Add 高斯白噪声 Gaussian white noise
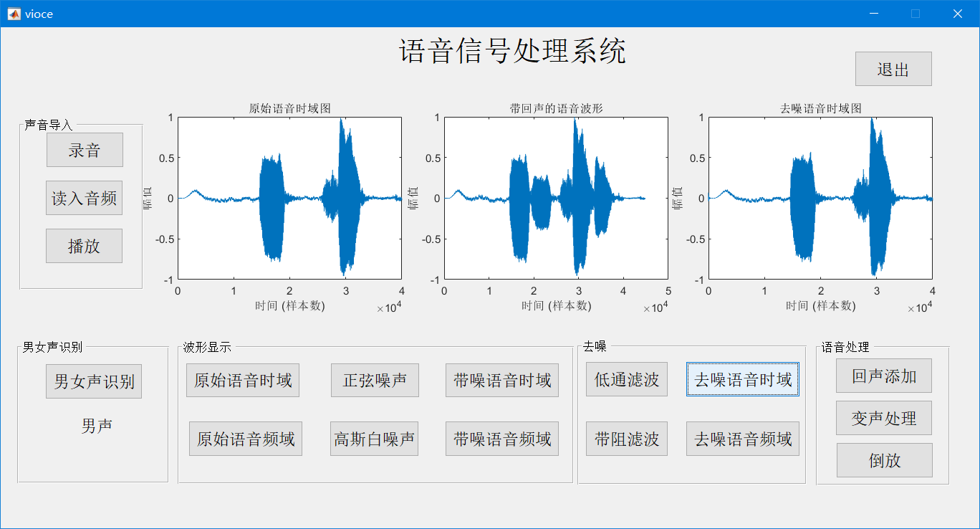 [x=375, y=439]
